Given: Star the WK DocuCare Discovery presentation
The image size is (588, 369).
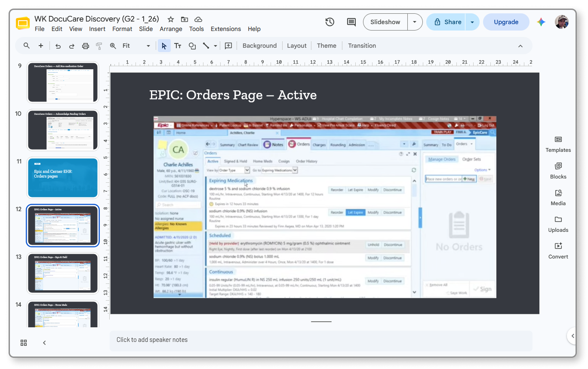Looking at the screenshot, I should coord(171,19).
